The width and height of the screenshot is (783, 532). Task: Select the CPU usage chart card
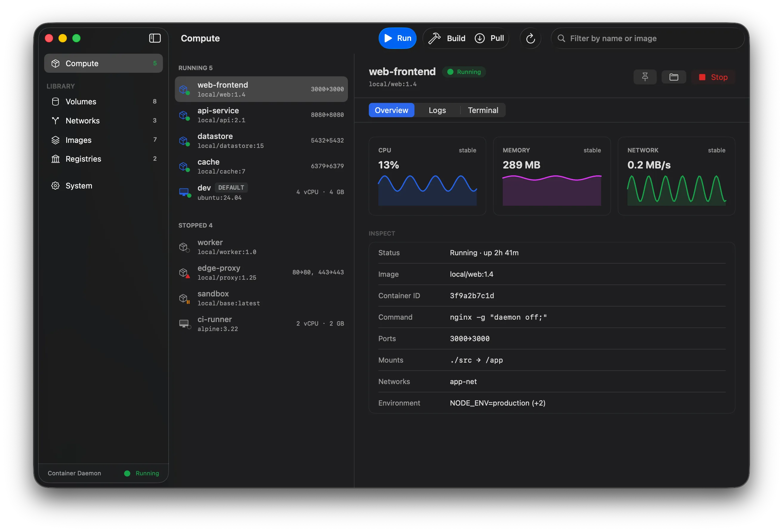pos(427,176)
